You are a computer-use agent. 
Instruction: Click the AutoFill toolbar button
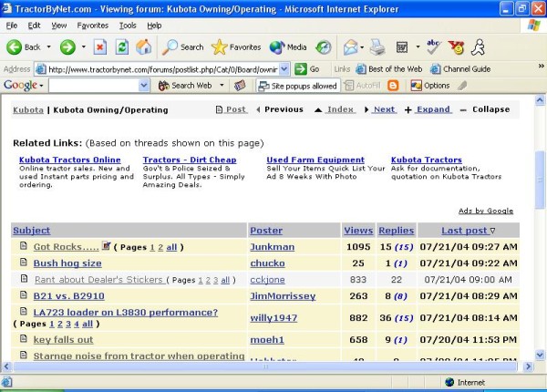click(363, 86)
